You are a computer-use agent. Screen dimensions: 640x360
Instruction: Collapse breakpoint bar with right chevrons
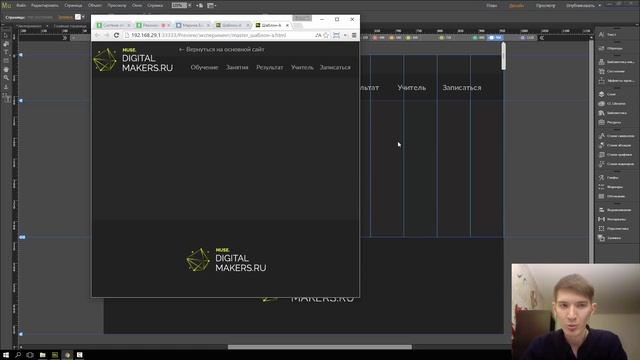point(64,38)
